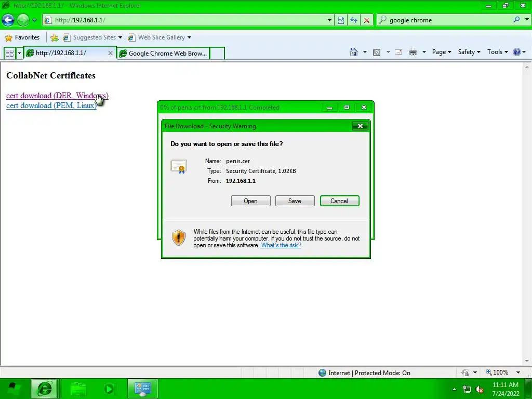Click the Open button in the download dialog
The width and height of the screenshot is (532, 399).
pos(251,201)
